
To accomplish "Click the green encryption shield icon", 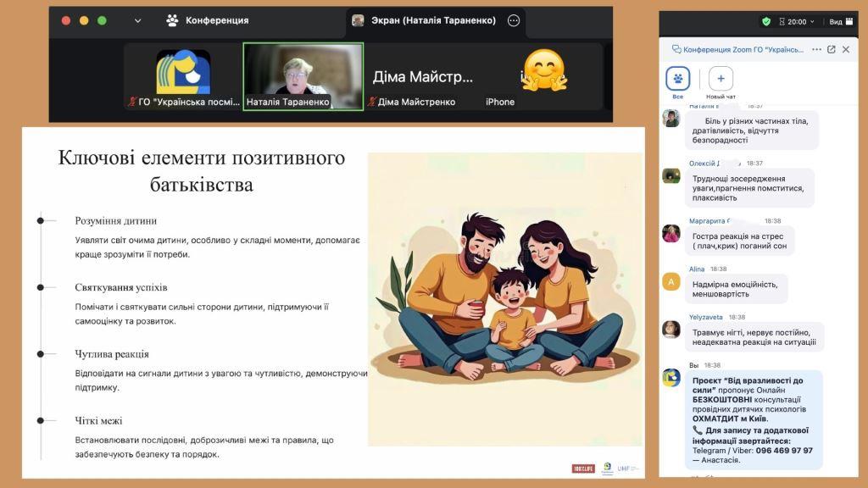I will [766, 21].
